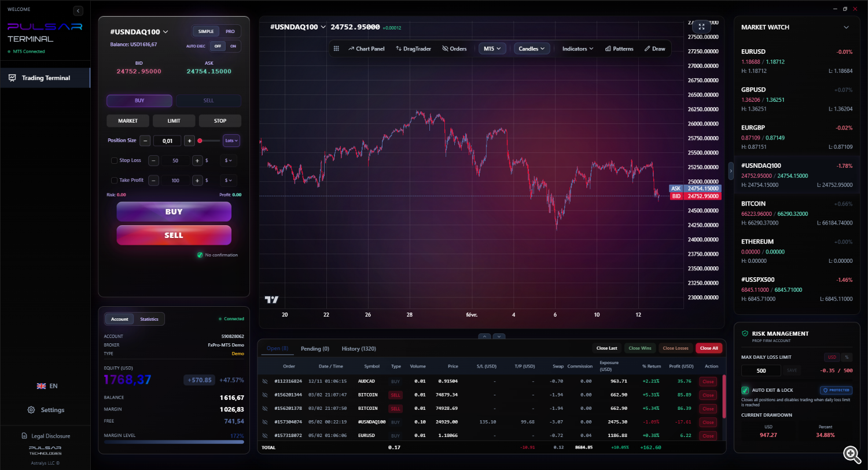Decrease the Stop Loss value
Screen dimensions: 868x470
point(153,160)
